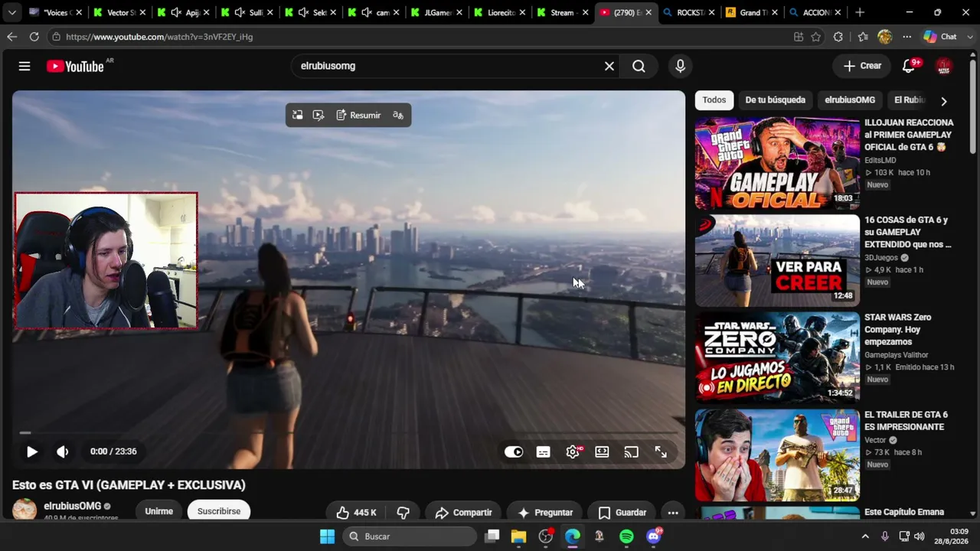Screen dimensions: 980x551
Task: Open Spotify from the taskbar
Action: tap(626, 536)
